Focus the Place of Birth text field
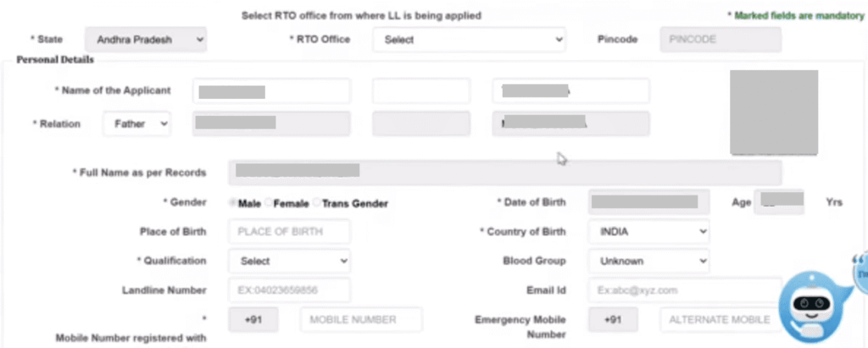The image size is (868, 348). (x=289, y=232)
